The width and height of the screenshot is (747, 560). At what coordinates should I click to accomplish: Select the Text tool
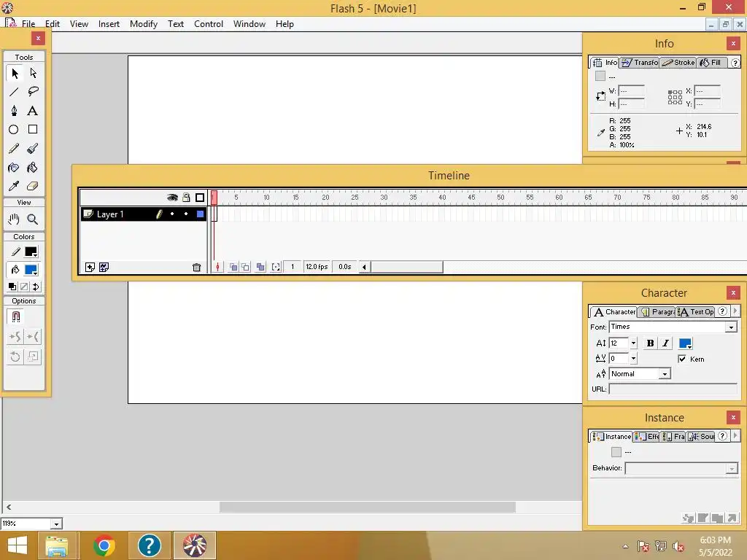(x=33, y=111)
